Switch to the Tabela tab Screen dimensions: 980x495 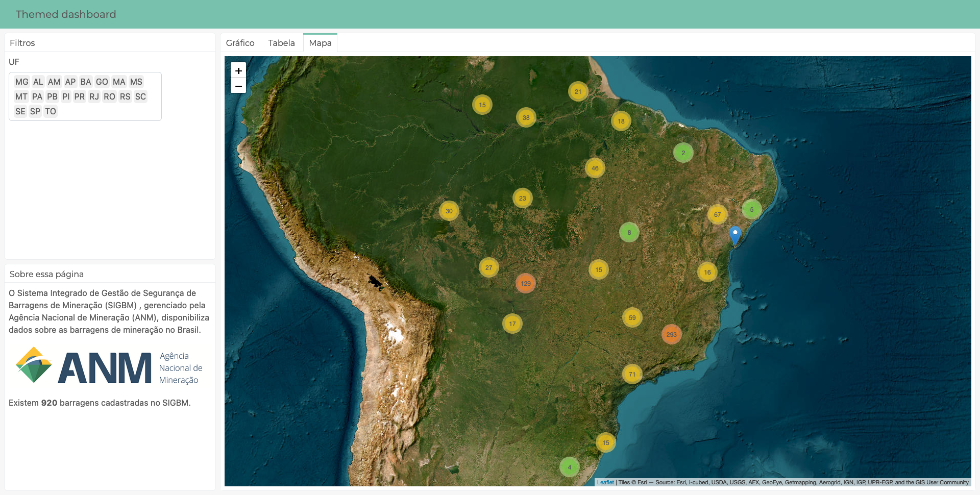[281, 43]
